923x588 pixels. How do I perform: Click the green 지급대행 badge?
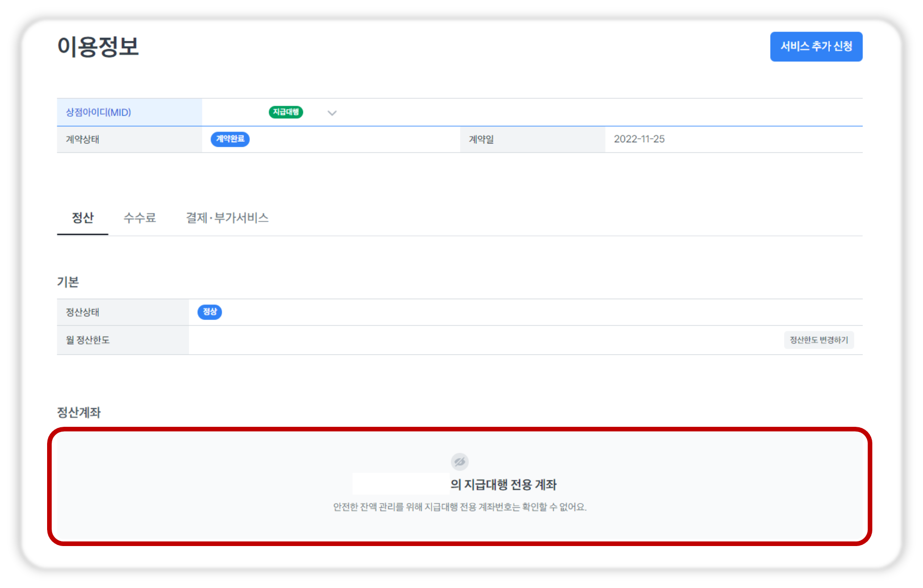coord(286,112)
